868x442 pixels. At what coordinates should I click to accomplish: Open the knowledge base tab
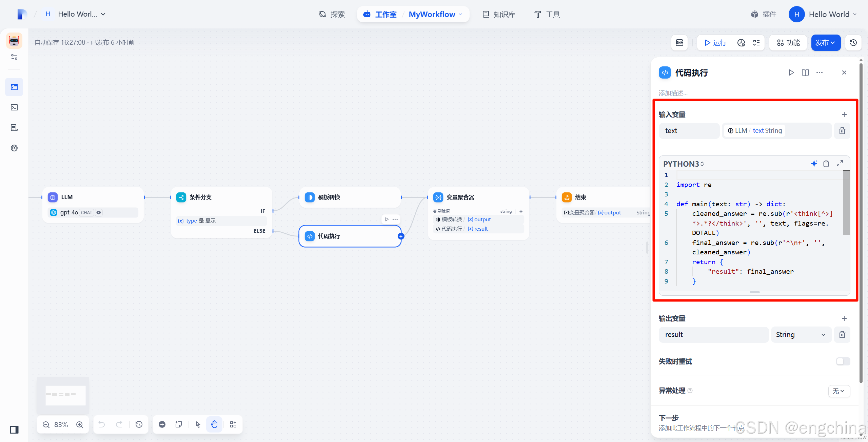[x=499, y=14]
